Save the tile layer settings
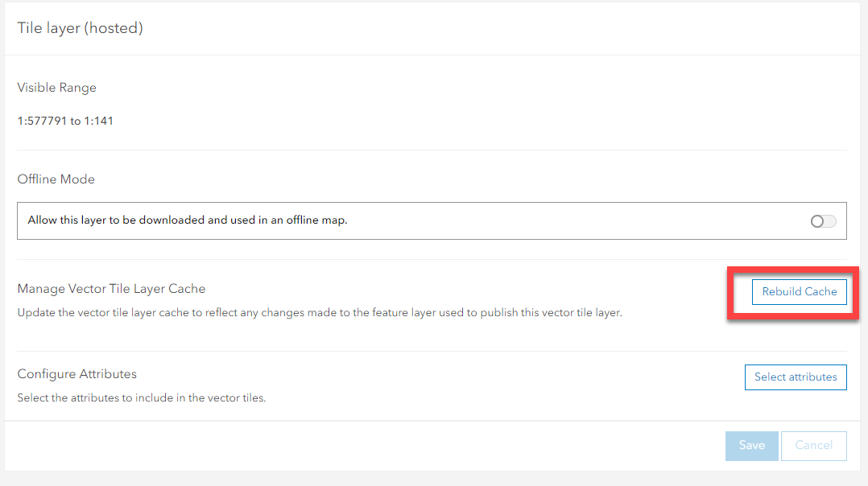 point(751,446)
